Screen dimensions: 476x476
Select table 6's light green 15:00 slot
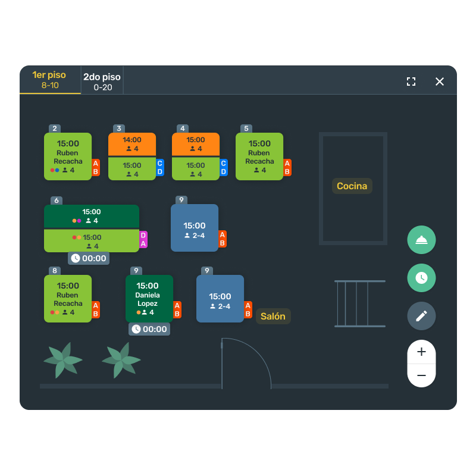coord(92,241)
